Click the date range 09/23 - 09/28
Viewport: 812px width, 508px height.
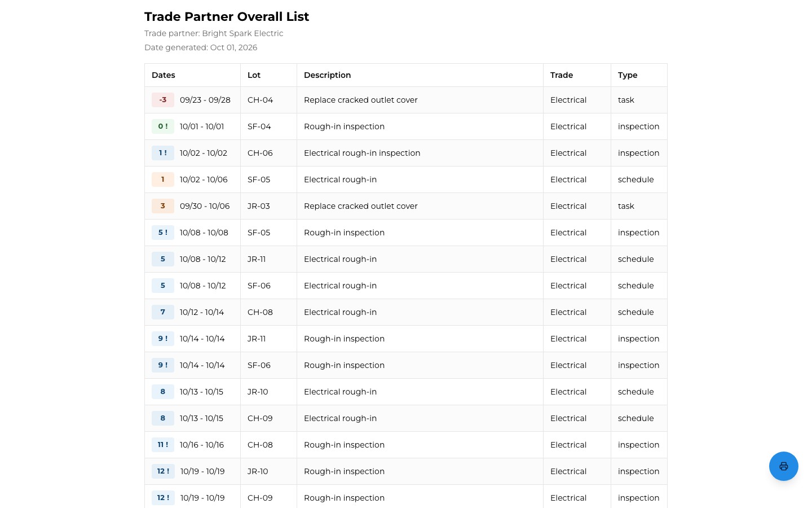205,100
